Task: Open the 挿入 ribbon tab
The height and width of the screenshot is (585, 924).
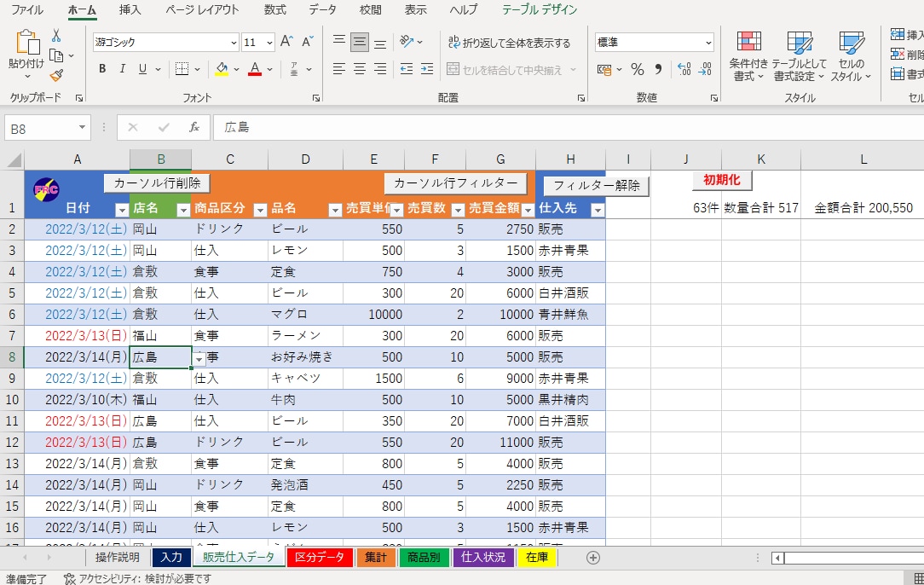Action: (130, 10)
